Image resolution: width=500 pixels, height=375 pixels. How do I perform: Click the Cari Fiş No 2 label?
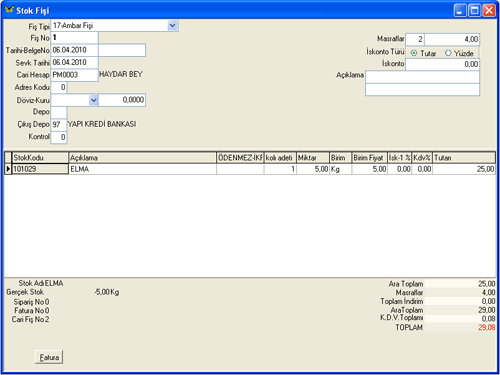(30, 319)
